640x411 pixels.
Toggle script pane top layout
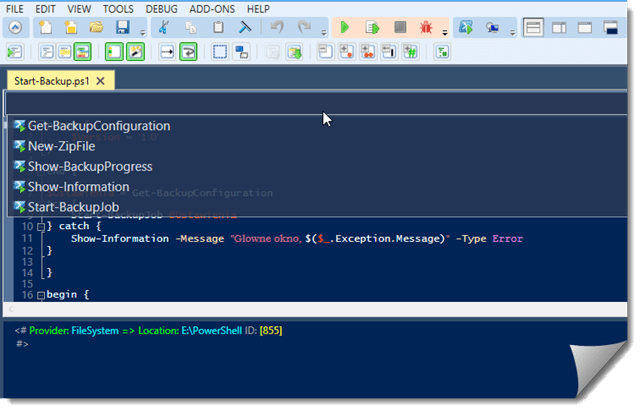click(533, 28)
